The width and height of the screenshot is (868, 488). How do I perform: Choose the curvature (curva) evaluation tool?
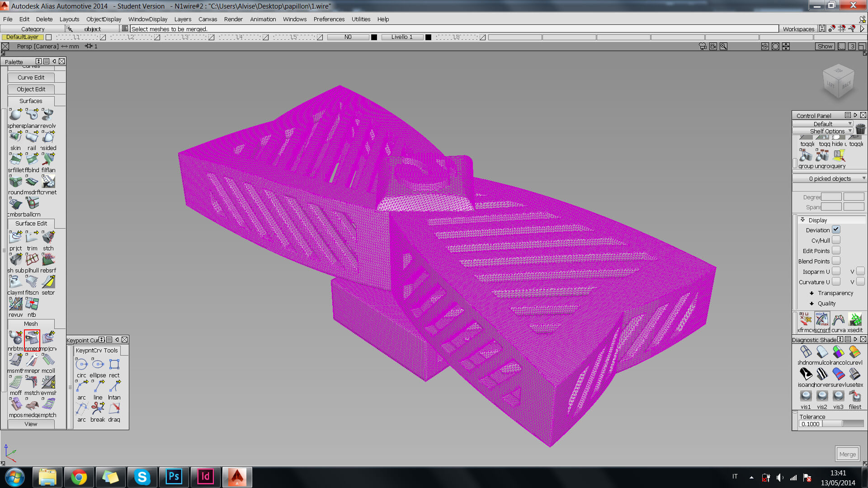pyautogui.click(x=838, y=319)
